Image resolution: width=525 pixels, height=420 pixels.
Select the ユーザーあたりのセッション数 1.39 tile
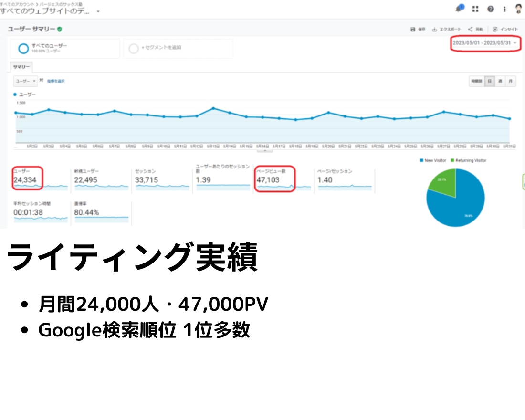point(223,178)
